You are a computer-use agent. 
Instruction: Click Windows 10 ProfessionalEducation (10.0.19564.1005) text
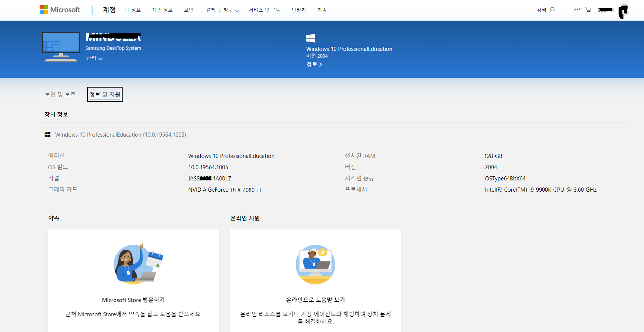(x=120, y=135)
